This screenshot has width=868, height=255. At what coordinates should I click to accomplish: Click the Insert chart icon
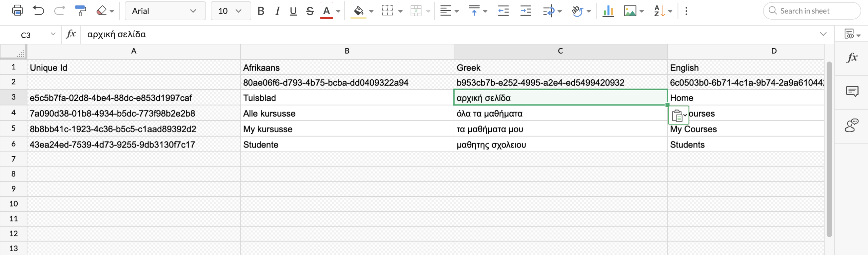click(608, 11)
